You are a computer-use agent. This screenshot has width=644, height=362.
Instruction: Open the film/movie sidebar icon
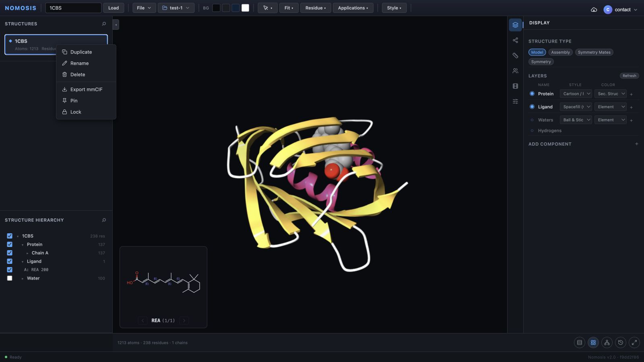pyautogui.click(x=515, y=86)
